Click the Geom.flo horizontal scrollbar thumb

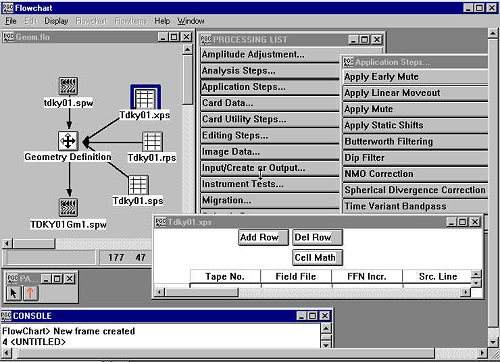[x=34, y=244]
